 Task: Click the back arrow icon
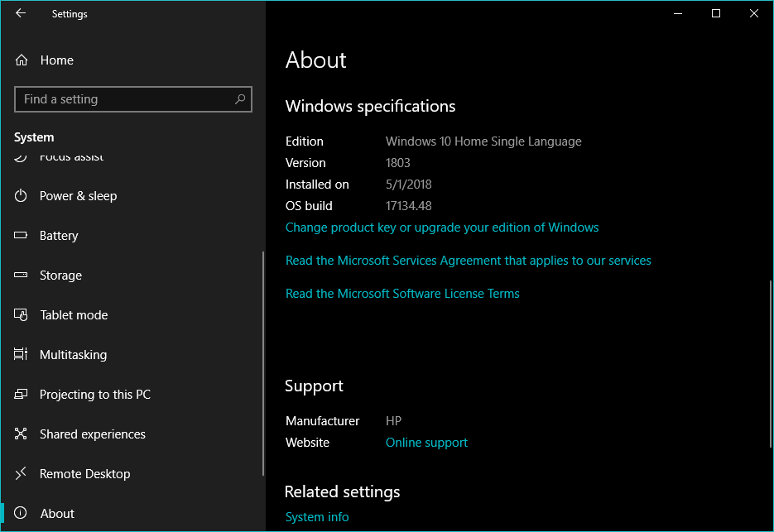pyautogui.click(x=21, y=13)
